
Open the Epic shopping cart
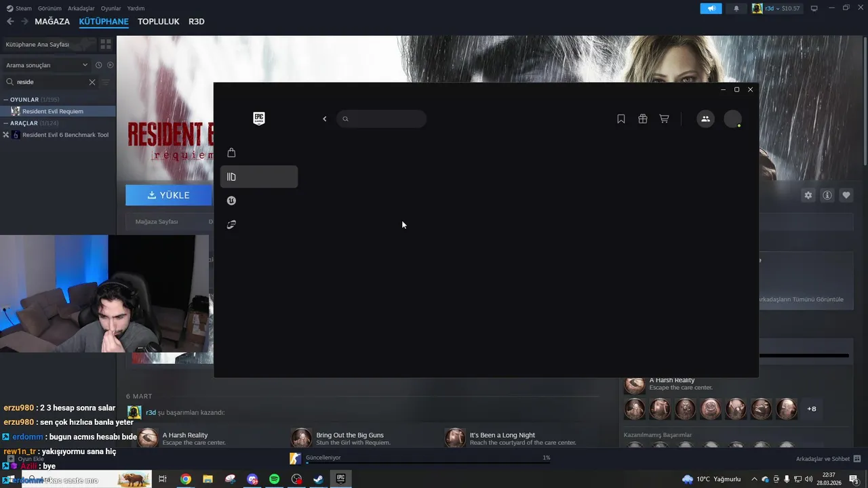tap(664, 119)
